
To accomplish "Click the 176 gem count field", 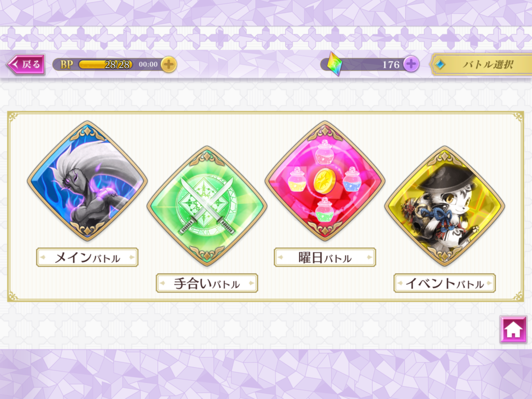I will coord(370,64).
